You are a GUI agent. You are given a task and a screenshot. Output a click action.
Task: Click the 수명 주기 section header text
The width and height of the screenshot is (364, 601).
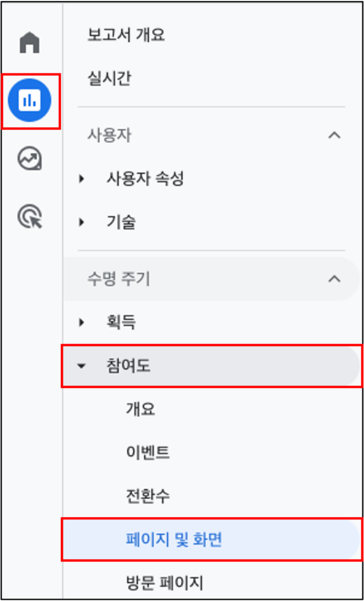[118, 279]
